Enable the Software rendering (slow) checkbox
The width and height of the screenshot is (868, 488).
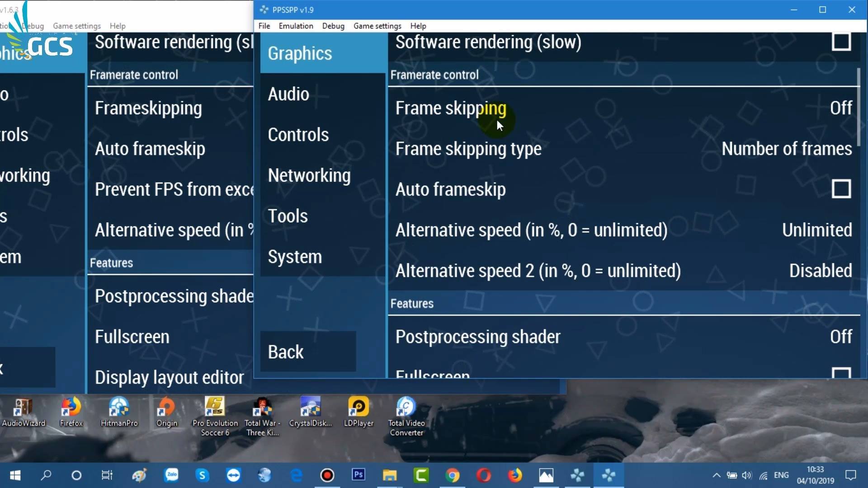tap(841, 42)
